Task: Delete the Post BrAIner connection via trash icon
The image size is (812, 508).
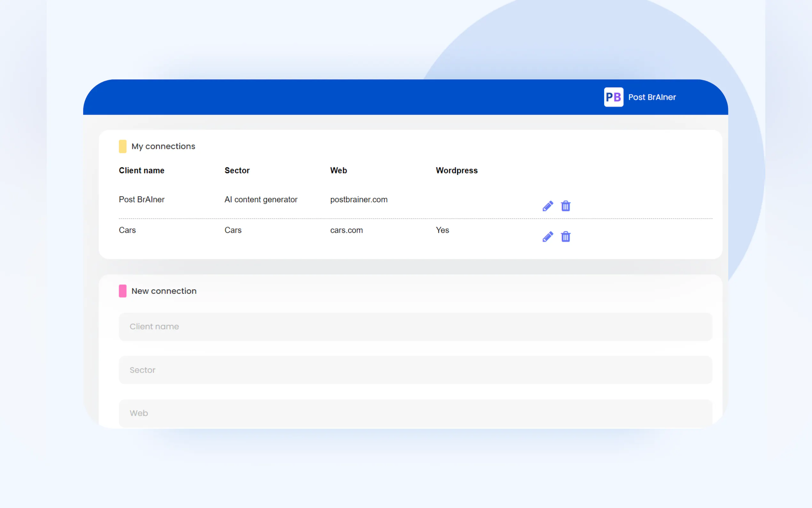Action: click(565, 206)
